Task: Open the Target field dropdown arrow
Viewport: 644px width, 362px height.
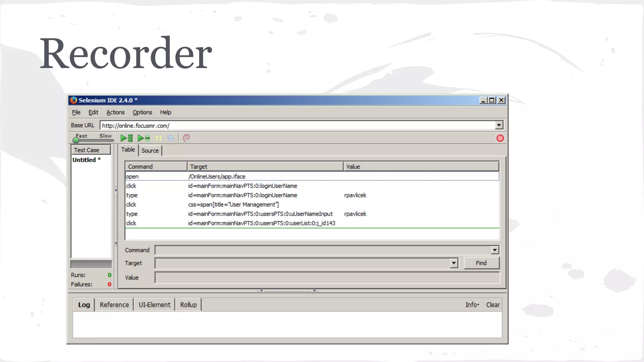Action: click(x=453, y=263)
